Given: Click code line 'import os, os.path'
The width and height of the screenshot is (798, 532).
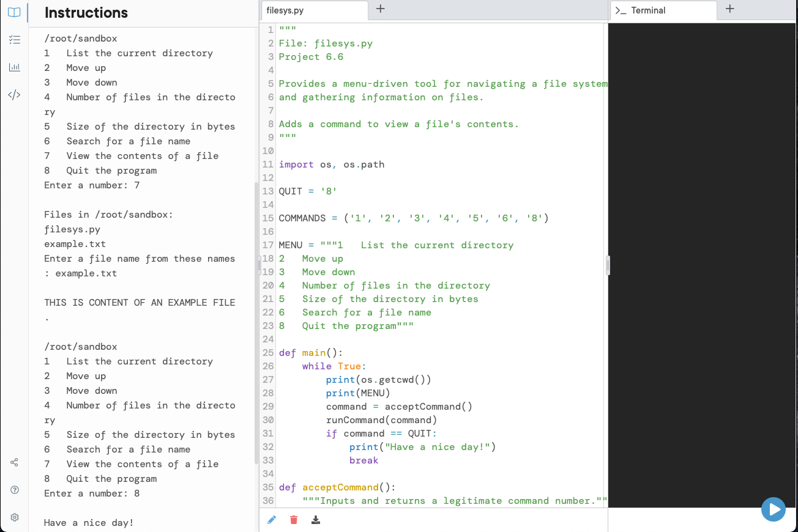Looking at the screenshot, I should 332,164.
